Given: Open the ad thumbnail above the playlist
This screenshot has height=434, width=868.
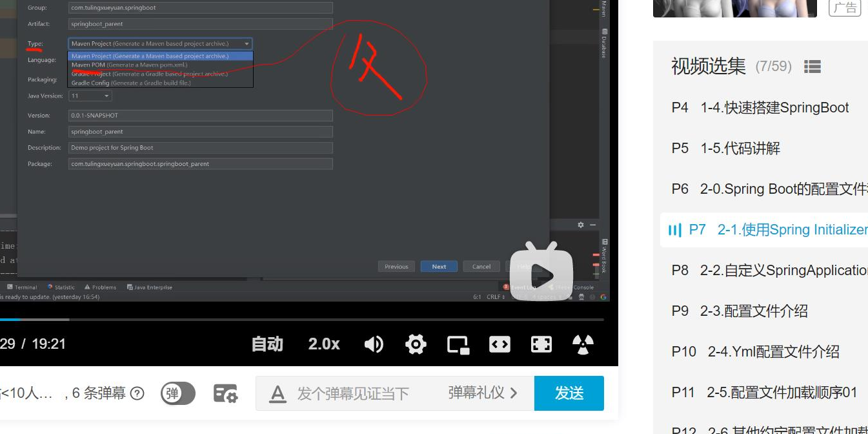Looking at the screenshot, I should [734, 8].
